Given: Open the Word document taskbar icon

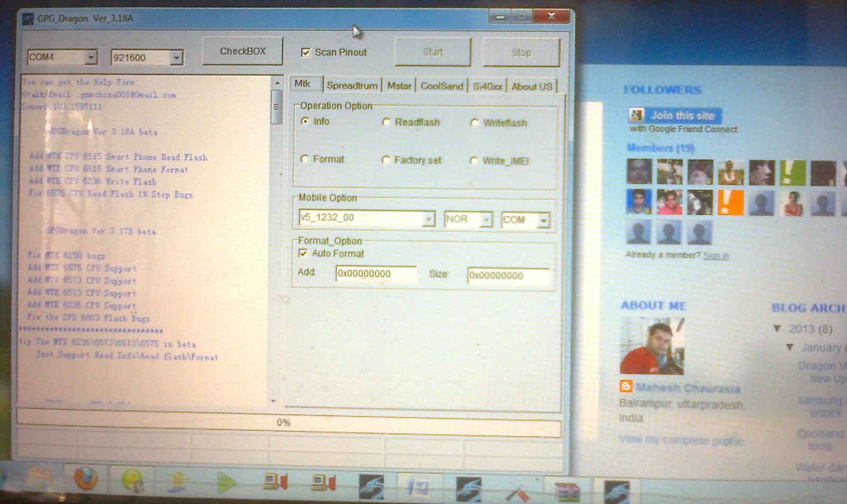Looking at the screenshot, I should pos(419,487).
